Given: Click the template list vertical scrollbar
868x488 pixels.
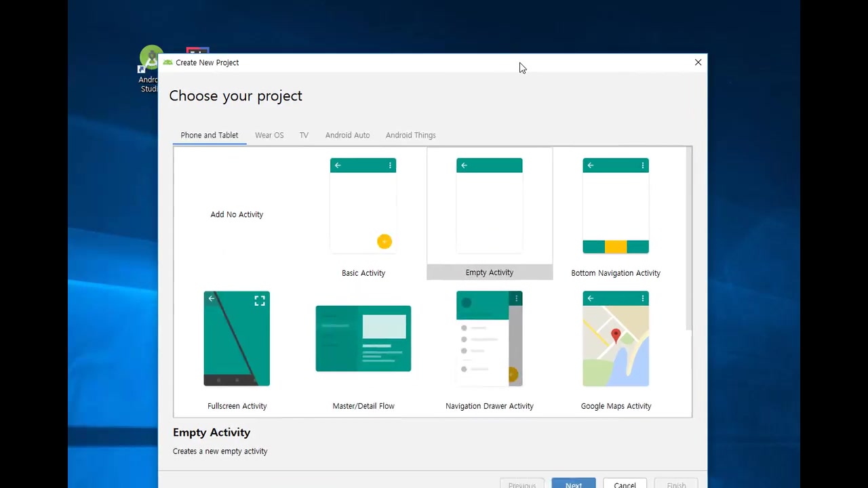Looking at the screenshot, I should [689, 237].
